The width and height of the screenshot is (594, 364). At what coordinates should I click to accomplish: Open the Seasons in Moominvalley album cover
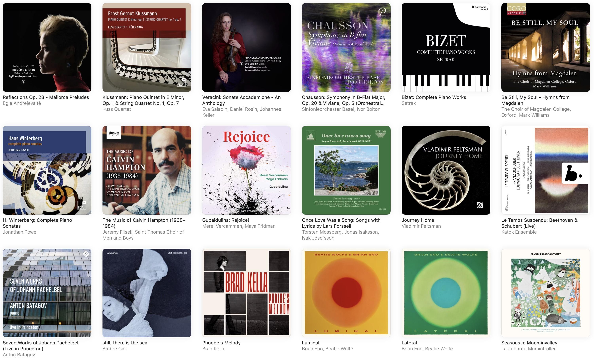point(546,293)
